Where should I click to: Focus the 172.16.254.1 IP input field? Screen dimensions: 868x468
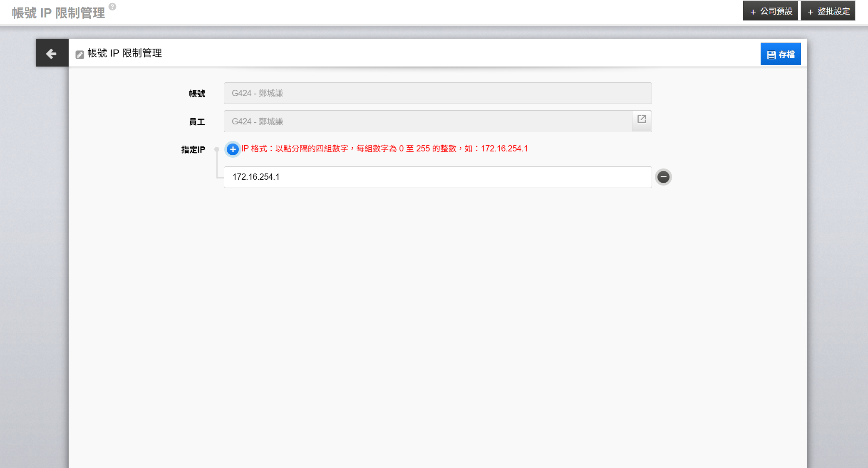(x=438, y=177)
